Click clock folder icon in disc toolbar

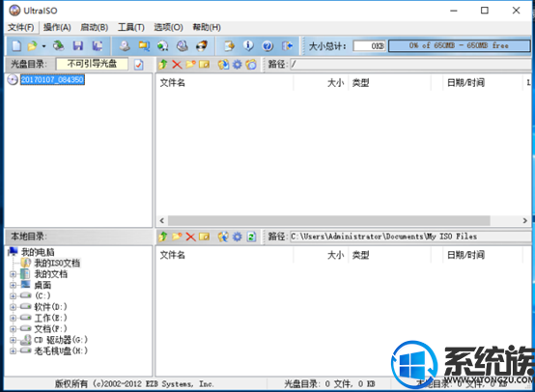[x=251, y=64]
